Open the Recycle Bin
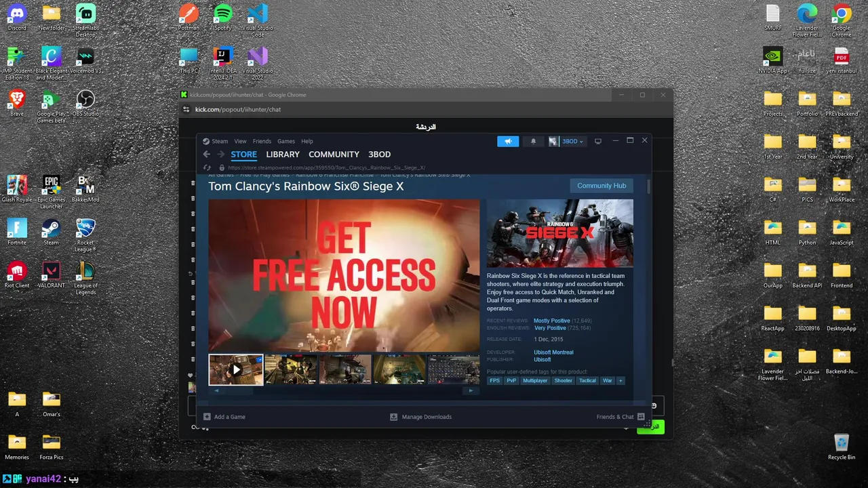868x488 pixels. [842, 447]
